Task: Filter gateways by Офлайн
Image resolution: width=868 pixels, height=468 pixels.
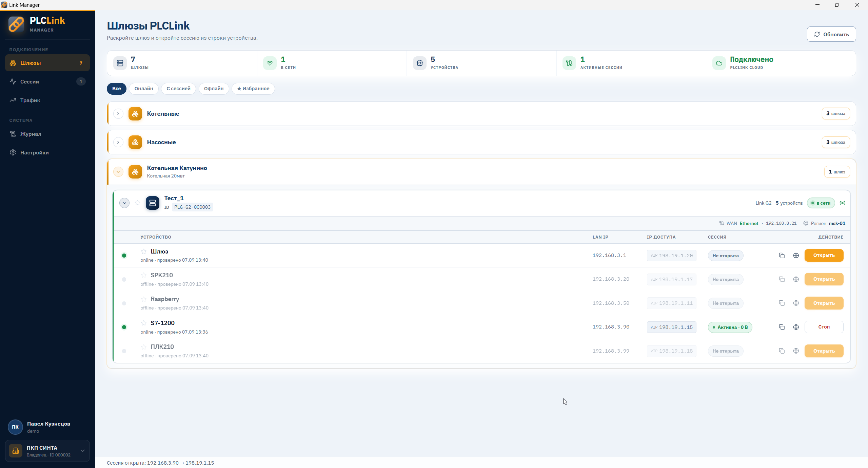Action: 214,89
